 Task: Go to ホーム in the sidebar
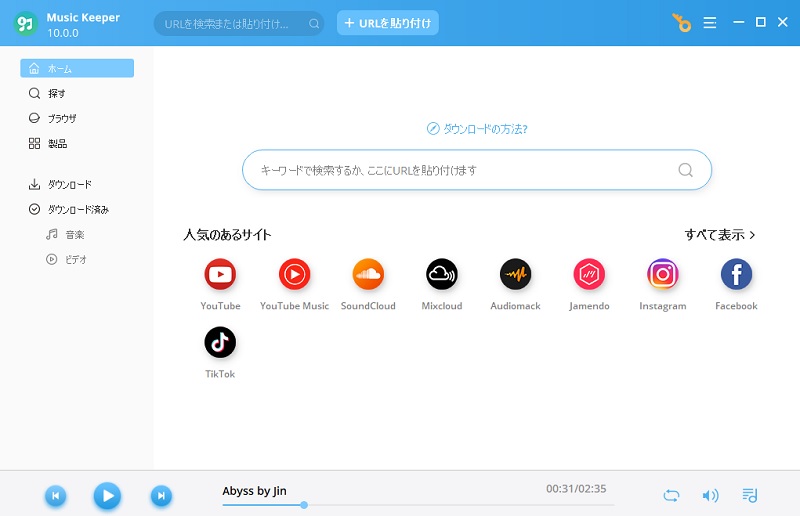pyautogui.click(x=77, y=68)
